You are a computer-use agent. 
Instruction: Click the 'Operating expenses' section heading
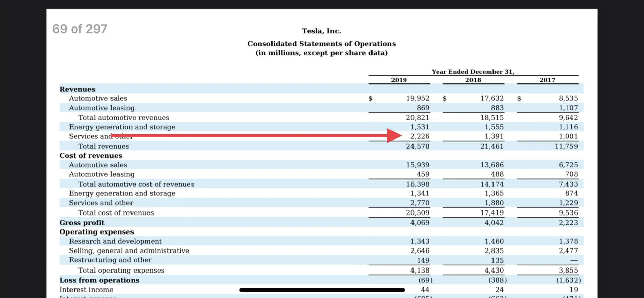click(97, 231)
